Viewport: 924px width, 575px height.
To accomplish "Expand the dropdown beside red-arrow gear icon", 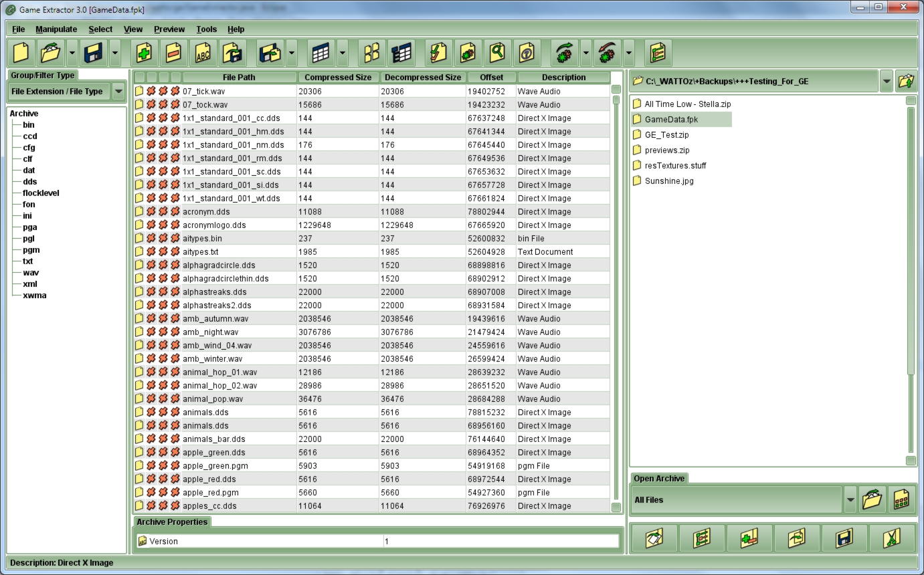I will tap(629, 53).
